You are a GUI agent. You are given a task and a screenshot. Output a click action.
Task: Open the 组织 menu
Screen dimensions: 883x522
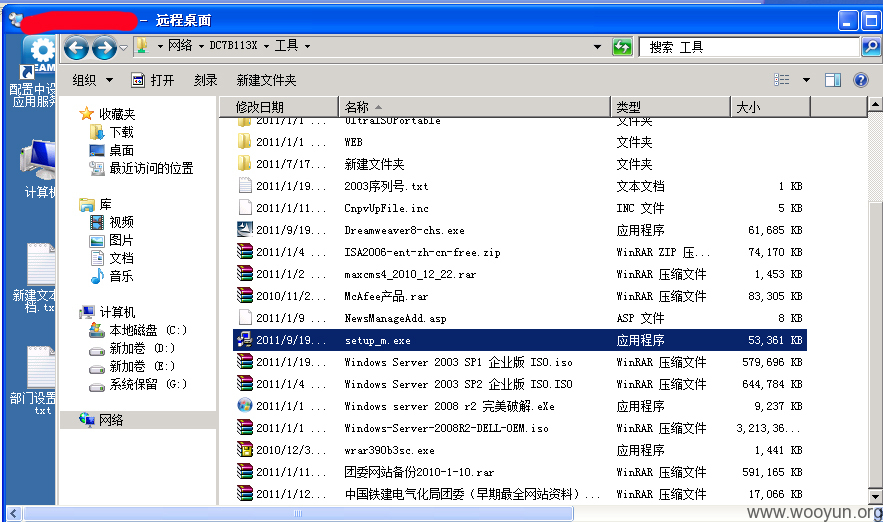[x=92, y=81]
